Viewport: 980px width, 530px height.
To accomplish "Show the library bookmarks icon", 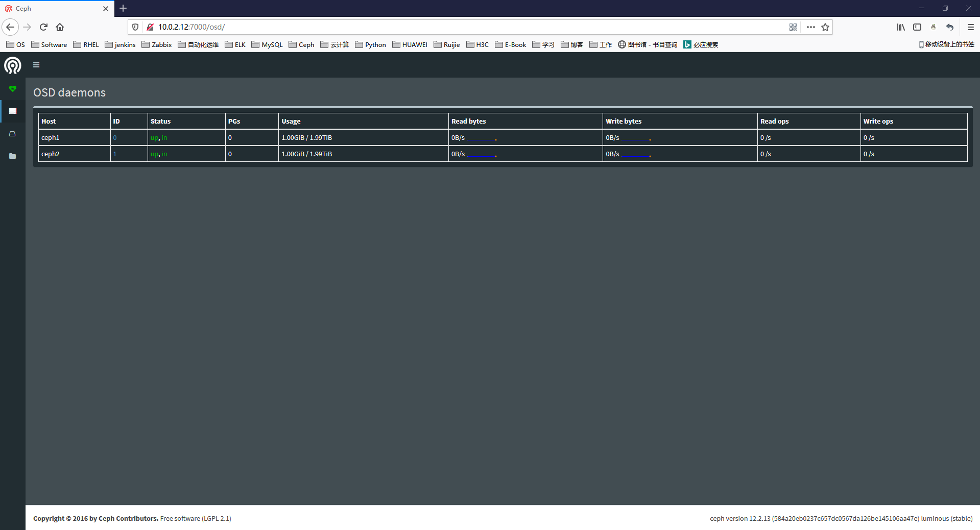I will coord(901,27).
